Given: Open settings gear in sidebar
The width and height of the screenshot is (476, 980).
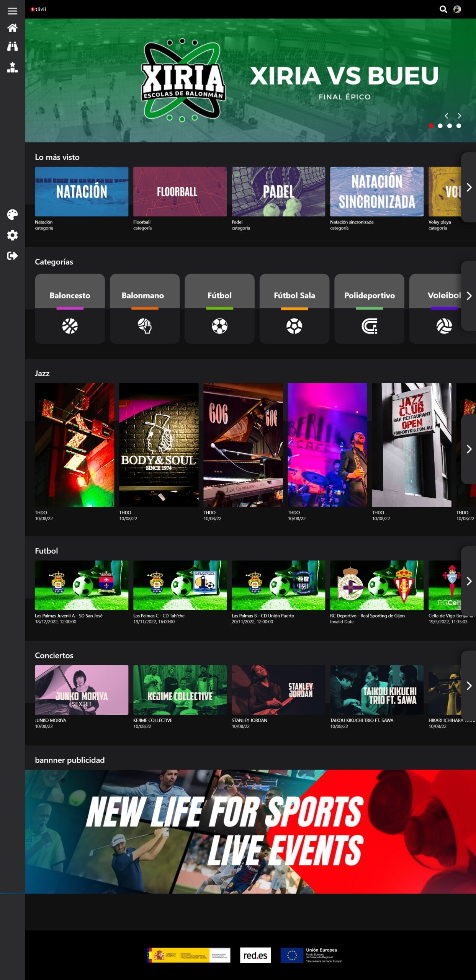Looking at the screenshot, I should tap(12, 235).
